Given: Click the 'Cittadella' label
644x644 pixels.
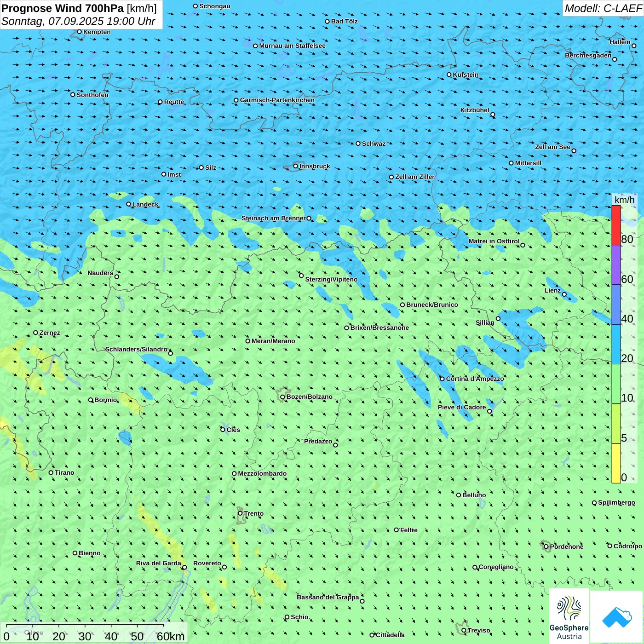Looking at the screenshot, I should (x=390, y=635).
